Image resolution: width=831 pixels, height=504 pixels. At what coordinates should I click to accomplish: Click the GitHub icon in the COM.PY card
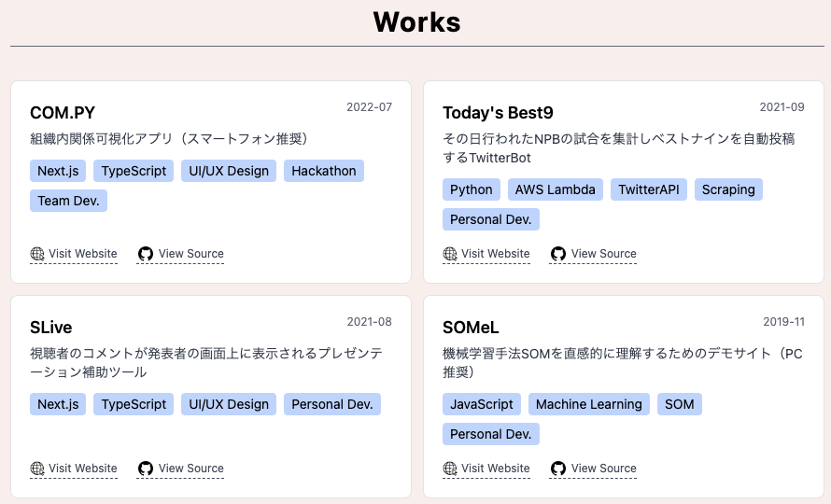point(146,254)
